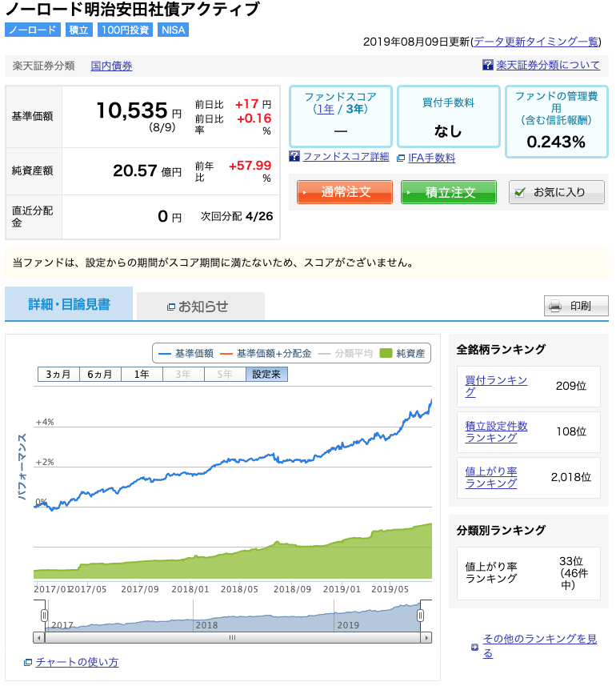This screenshot has width=616, height=686.
Task: Select the 5年 chart period
Action: click(225, 375)
